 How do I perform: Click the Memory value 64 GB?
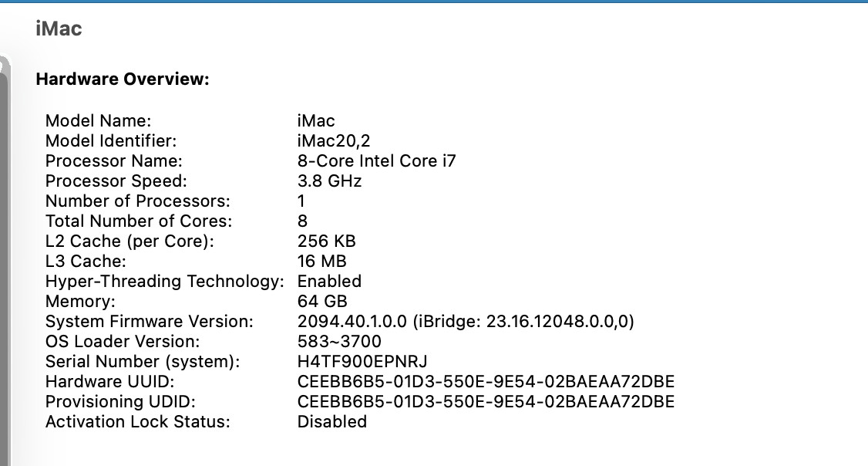coord(322,301)
